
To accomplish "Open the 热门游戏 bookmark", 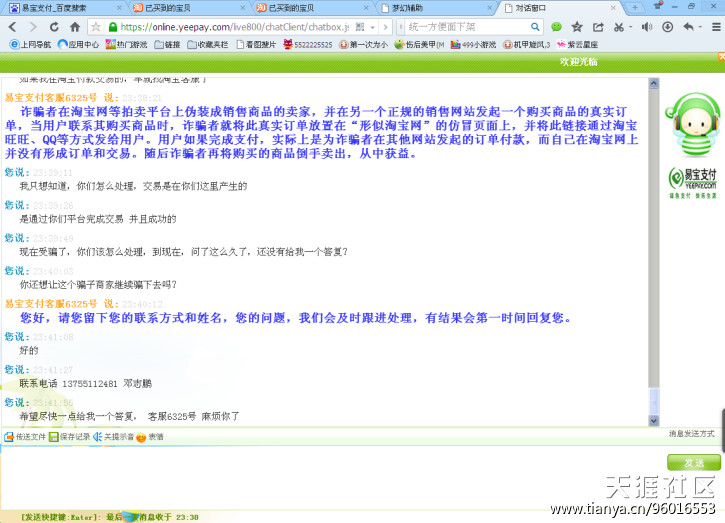I will click(x=126, y=44).
